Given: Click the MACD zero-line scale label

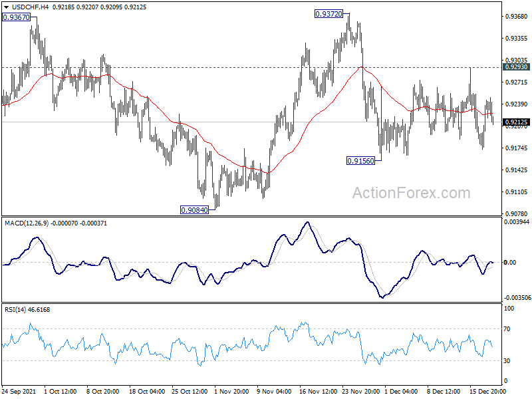Looking at the screenshot, I should [x=510, y=262].
